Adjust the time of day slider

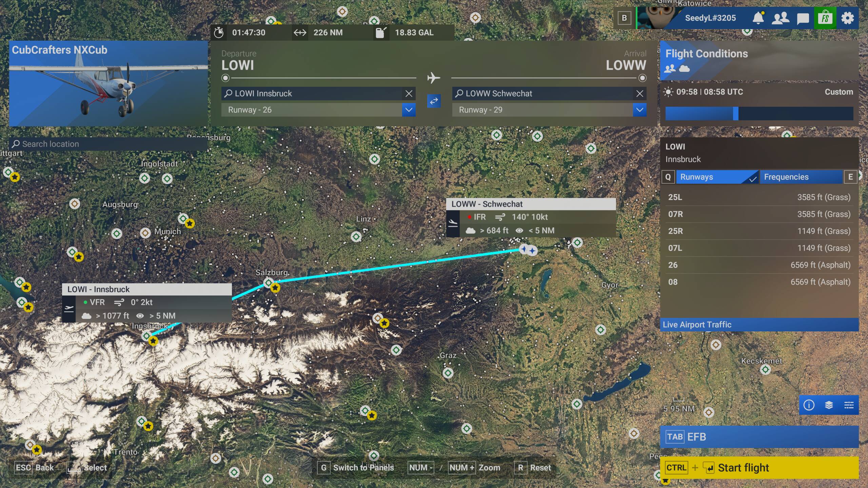pos(735,114)
